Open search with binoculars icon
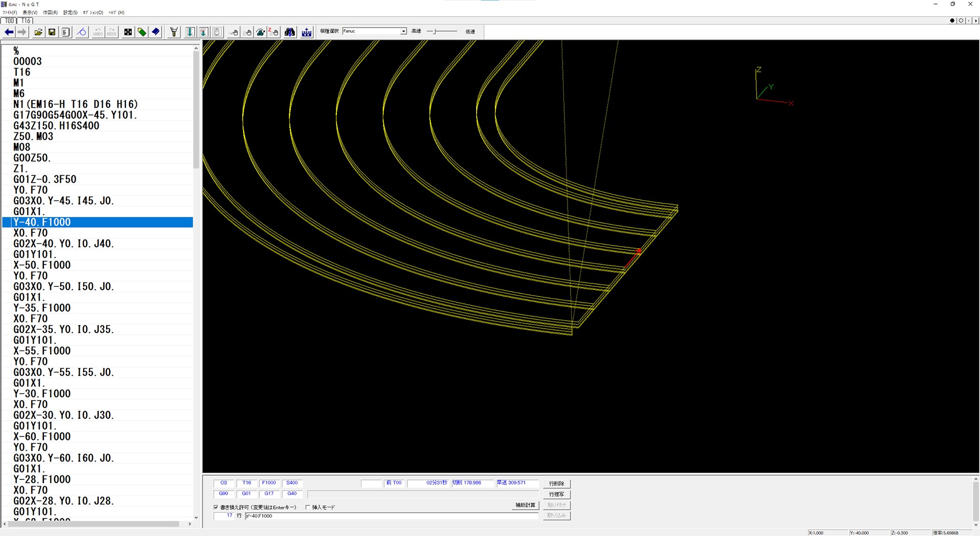Viewport: 980px width, 536px height. pyautogui.click(x=290, y=32)
